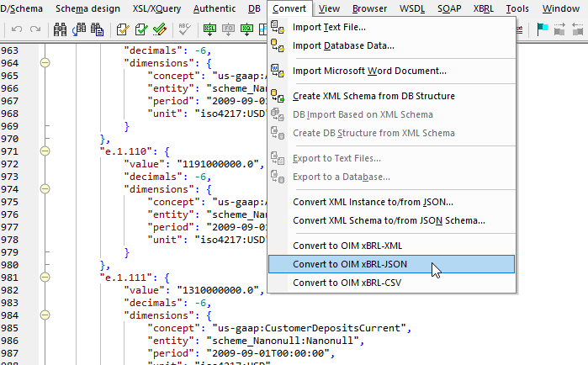
Task: Click the Find binoculars icon
Action: tap(61, 29)
